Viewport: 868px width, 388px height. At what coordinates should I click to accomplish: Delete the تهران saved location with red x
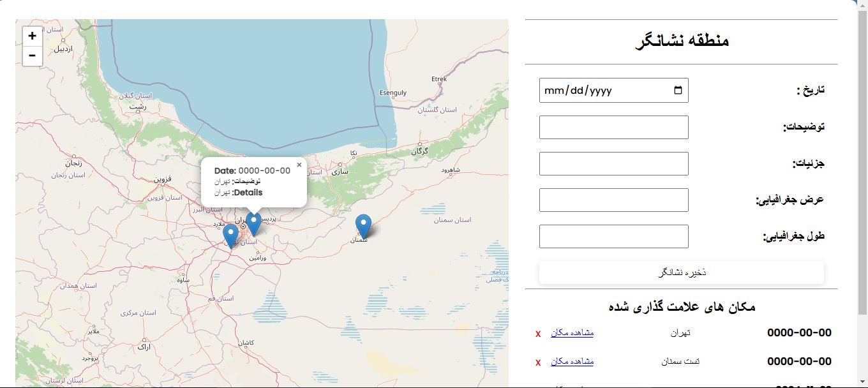pyautogui.click(x=538, y=334)
